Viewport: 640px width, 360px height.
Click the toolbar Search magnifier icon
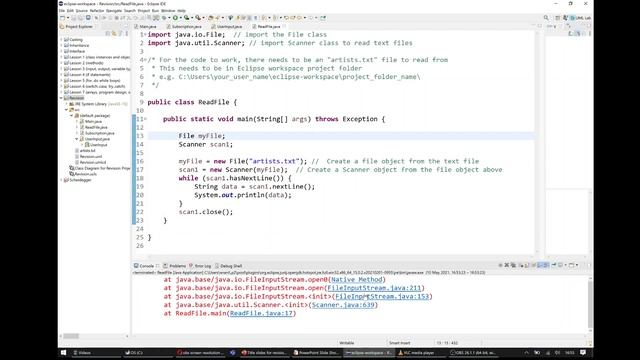pyautogui.click(x=546, y=18)
